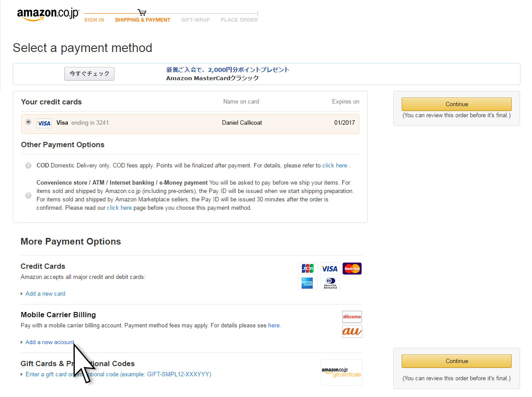Click the shopping cart progress icon
Screen dimensions: 532x397
point(142,12)
